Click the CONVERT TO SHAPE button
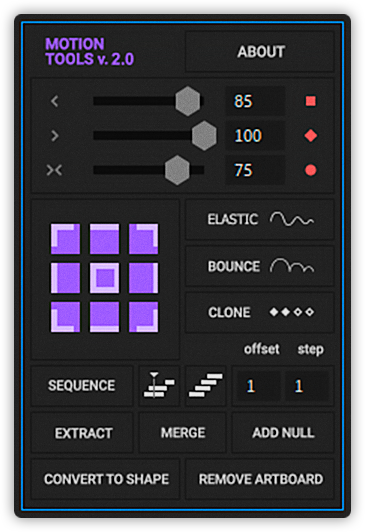 coord(105,479)
